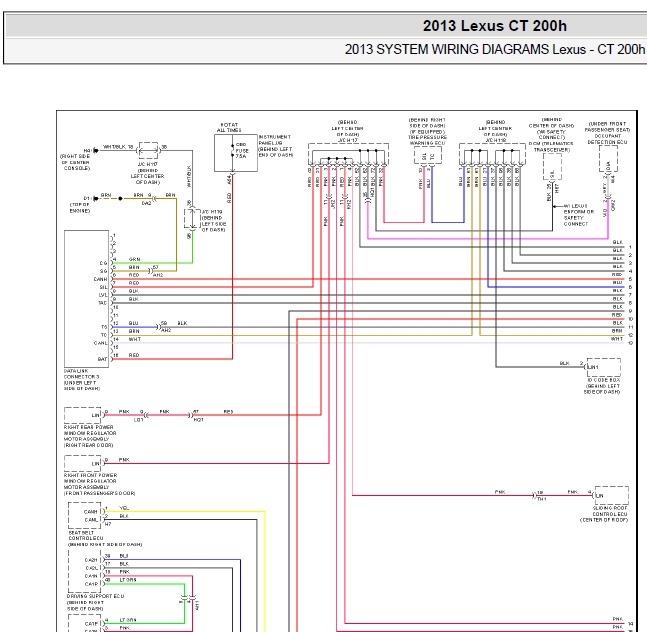Click the "BLU" wire label at pin 12
The width and height of the screenshot is (647, 632).
(133, 323)
